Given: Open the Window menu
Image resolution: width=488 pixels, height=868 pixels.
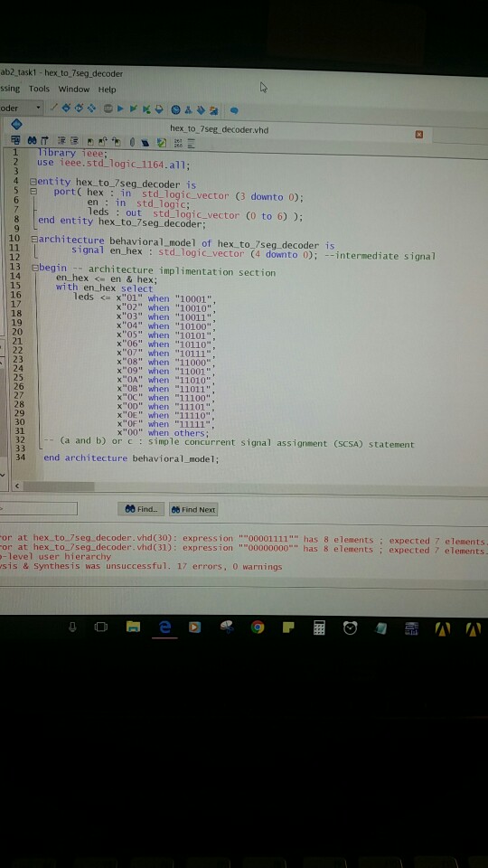Looking at the screenshot, I should point(73,90).
